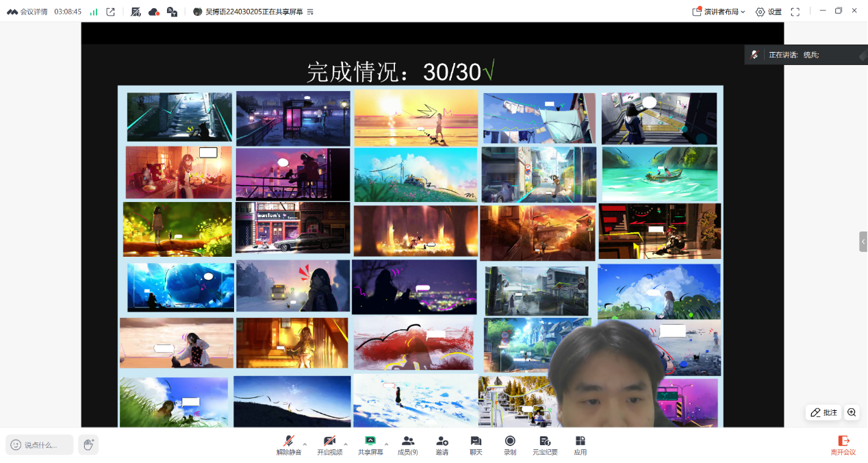Open 演讲者布局 layout dropdown

tap(719, 12)
